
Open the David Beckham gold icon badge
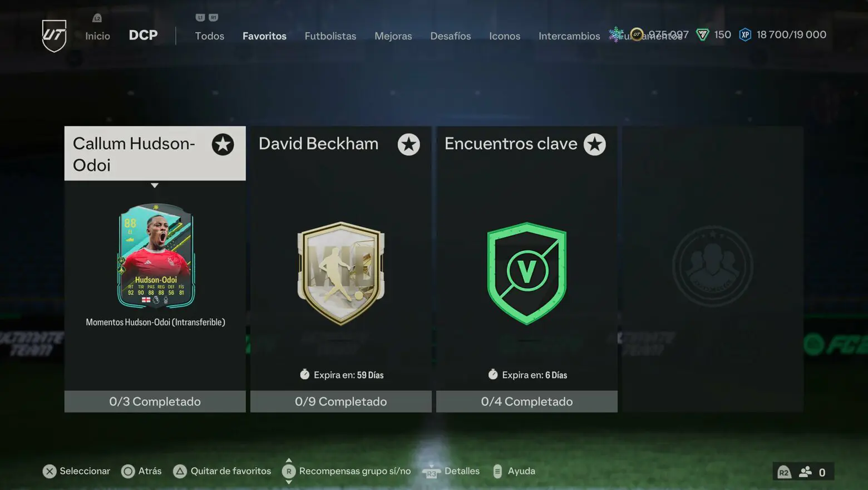coord(341,273)
